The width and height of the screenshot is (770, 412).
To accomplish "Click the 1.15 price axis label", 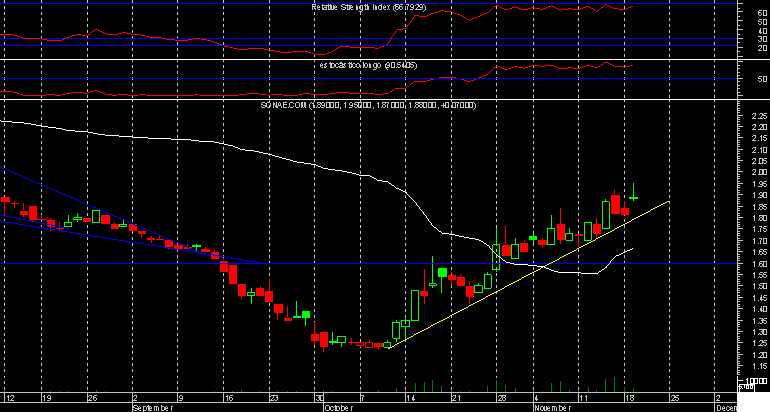I will [x=759, y=366].
